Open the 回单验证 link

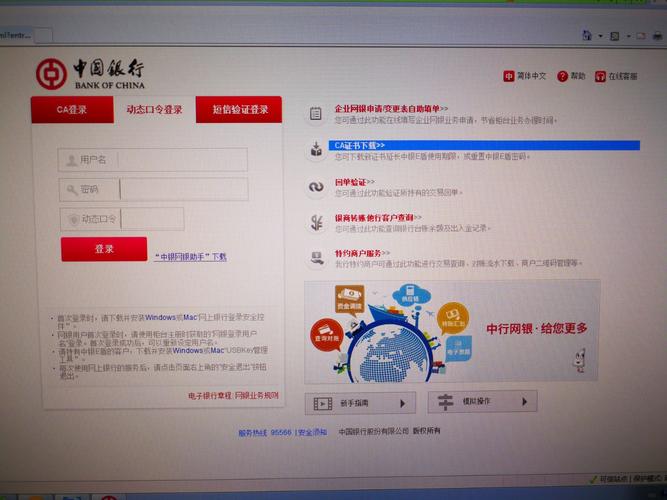355,182
